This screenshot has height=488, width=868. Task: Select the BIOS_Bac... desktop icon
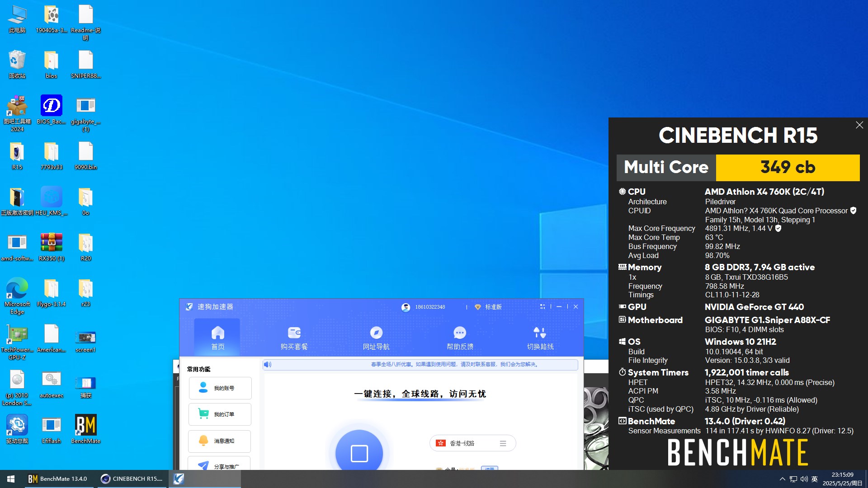click(51, 110)
